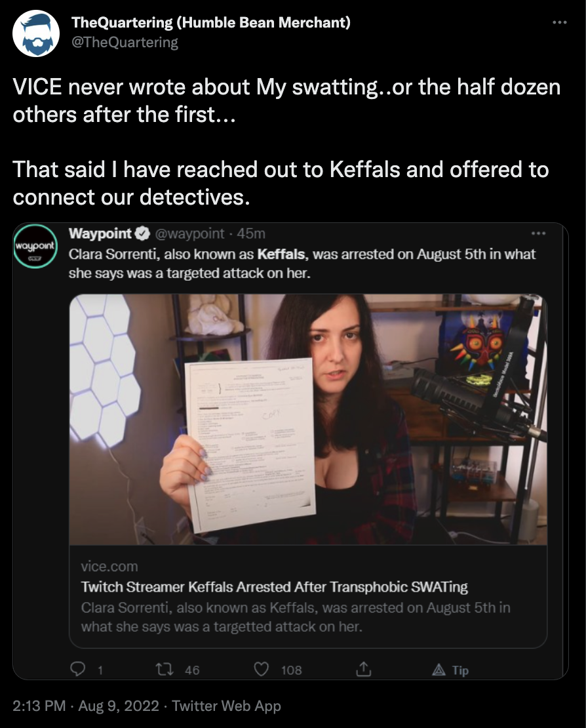Open the 2:13 PM Aug 9, 2022 timestamp
Viewport: 586px width, 728px height.
click(x=86, y=706)
